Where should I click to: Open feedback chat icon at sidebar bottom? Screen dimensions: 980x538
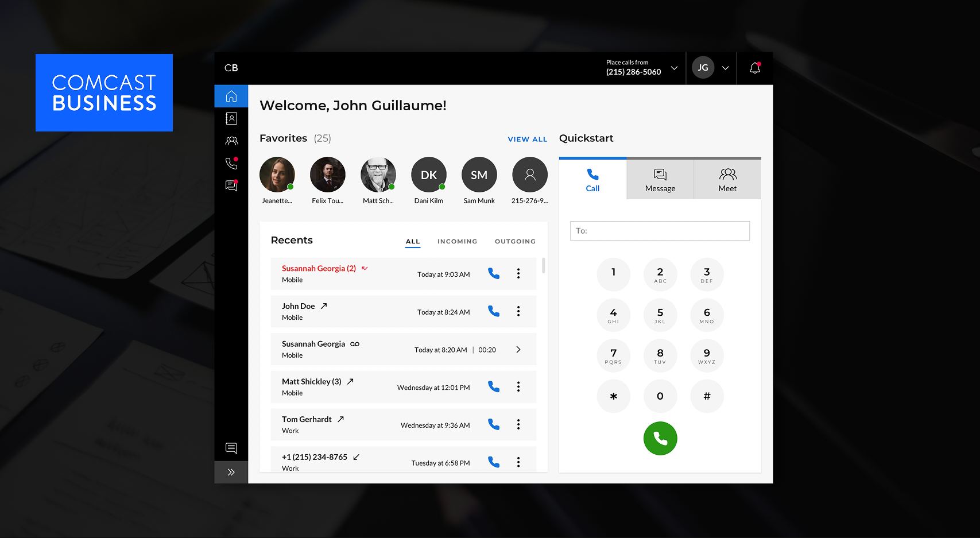(231, 448)
